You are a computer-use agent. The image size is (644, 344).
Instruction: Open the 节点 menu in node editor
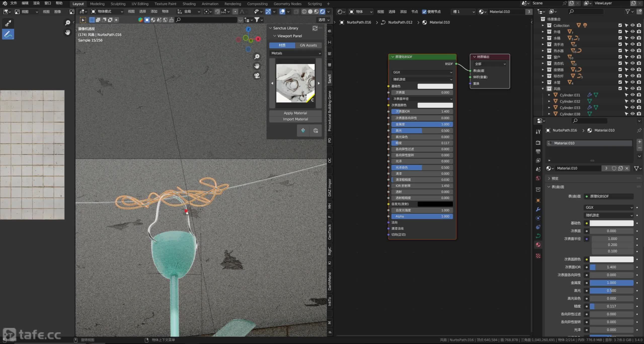pyautogui.click(x=414, y=12)
